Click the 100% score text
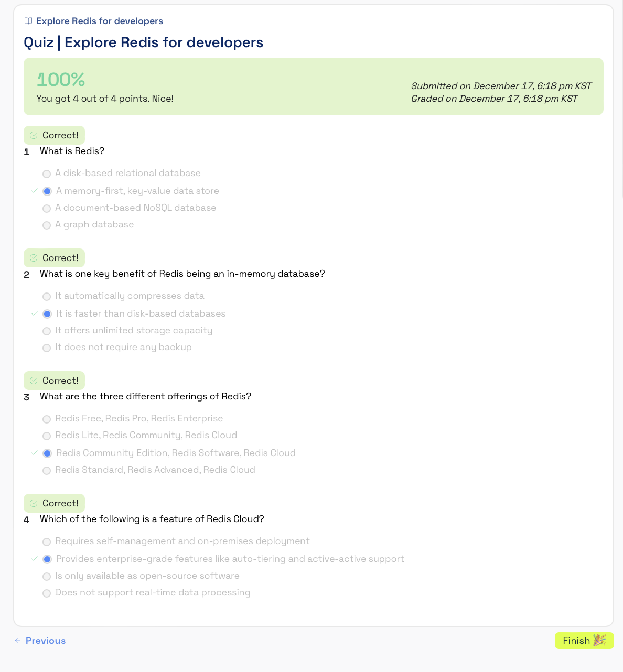This screenshot has width=623, height=672. tap(61, 80)
